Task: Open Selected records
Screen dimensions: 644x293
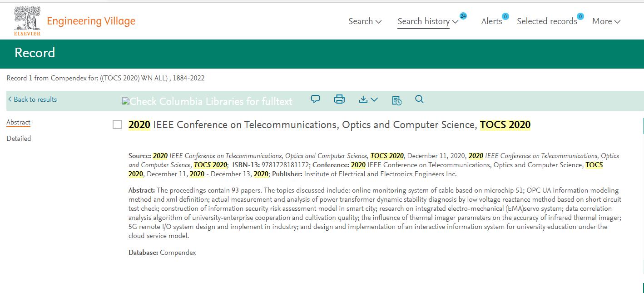Action: pyautogui.click(x=547, y=21)
